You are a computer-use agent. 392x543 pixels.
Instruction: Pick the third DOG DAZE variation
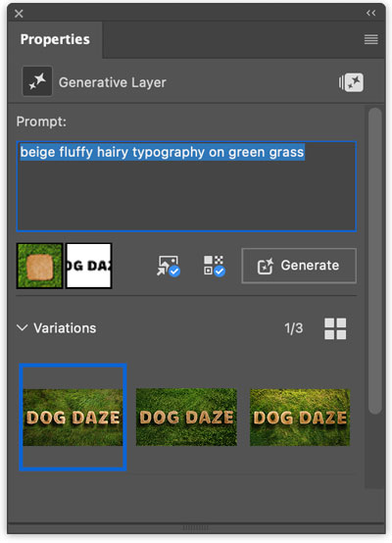pyautogui.click(x=300, y=417)
